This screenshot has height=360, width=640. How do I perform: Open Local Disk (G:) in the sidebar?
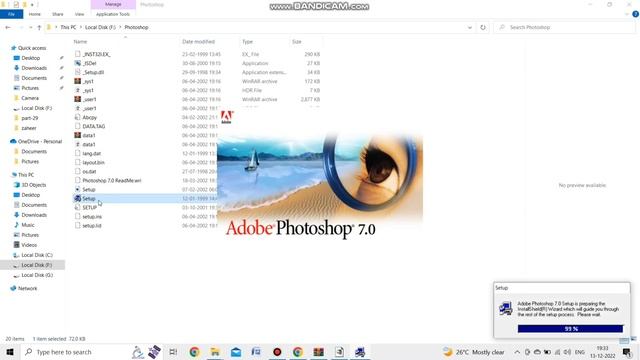[x=37, y=275]
